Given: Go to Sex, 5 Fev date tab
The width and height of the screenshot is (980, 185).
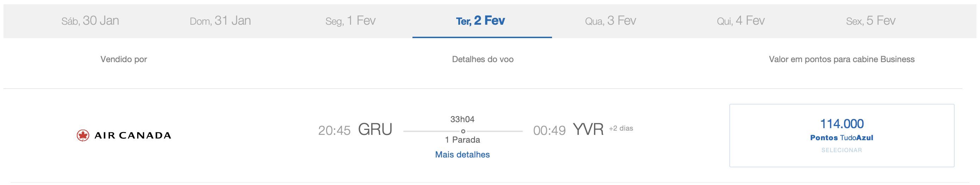Looking at the screenshot, I should coord(871,20).
